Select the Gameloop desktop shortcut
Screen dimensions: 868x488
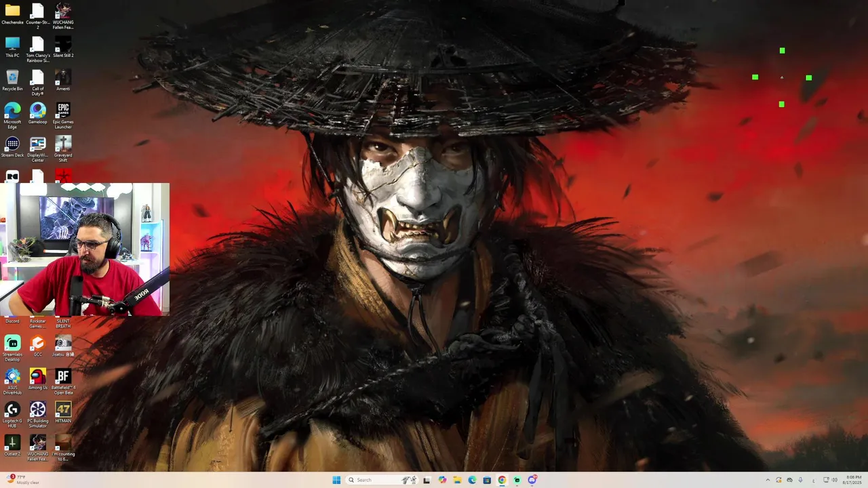coord(37,114)
